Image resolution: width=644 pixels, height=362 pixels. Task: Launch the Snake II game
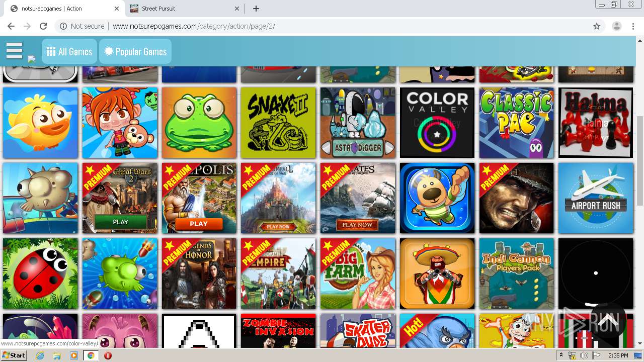(278, 123)
